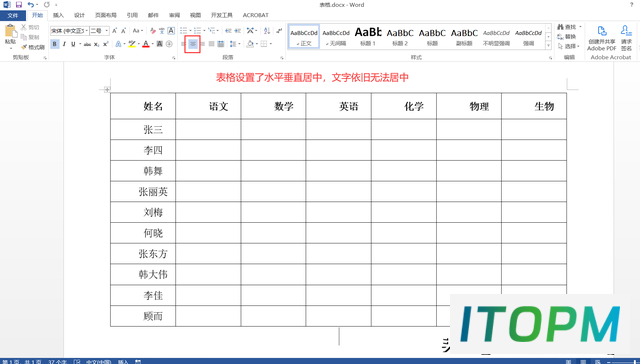Toggle Bold formatting button

pyautogui.click(x=54, y=44)
